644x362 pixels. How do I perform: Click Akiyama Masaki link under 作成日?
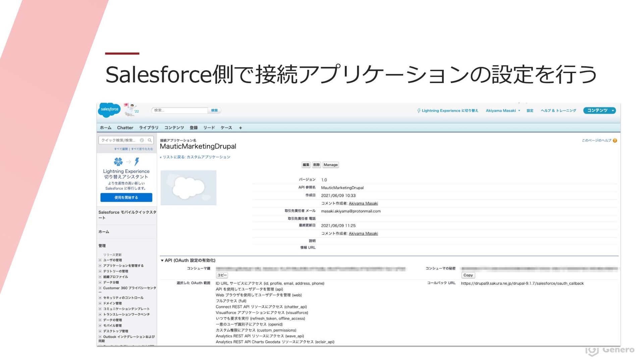pyautogui.click(x=363, y=203)
